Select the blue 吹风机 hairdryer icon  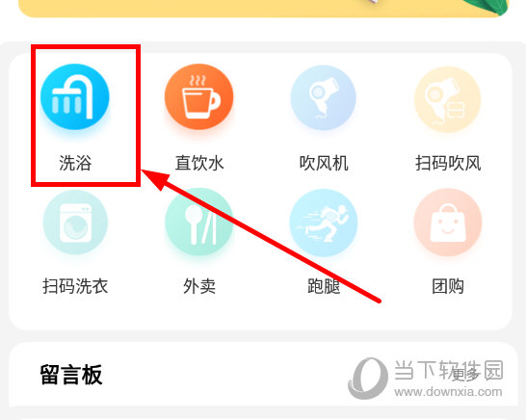(x=324, y=97)
